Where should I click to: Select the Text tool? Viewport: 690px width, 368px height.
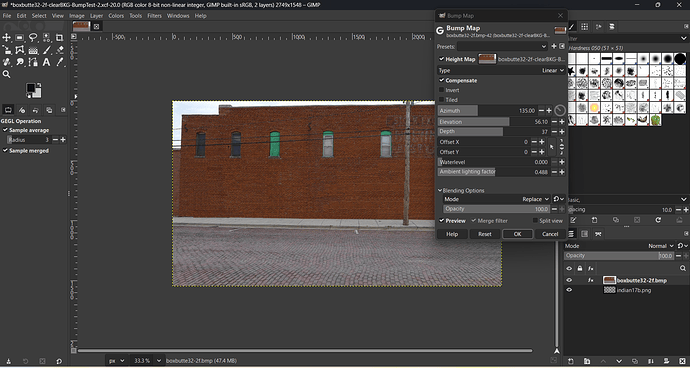46,63
